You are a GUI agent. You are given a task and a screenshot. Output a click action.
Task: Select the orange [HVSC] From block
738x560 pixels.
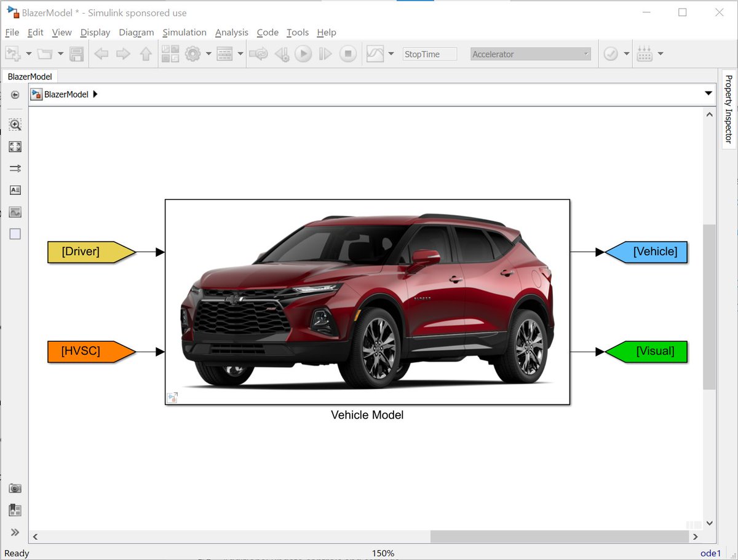point(91,352)
